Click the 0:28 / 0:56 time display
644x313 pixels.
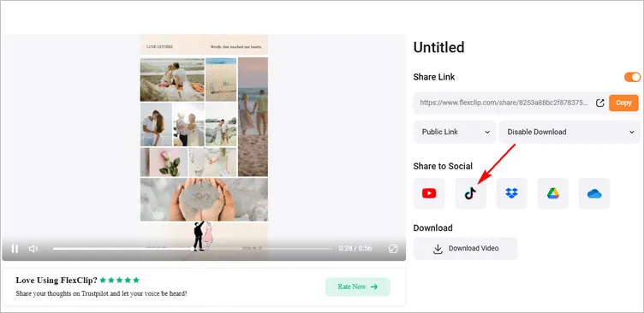355,249
